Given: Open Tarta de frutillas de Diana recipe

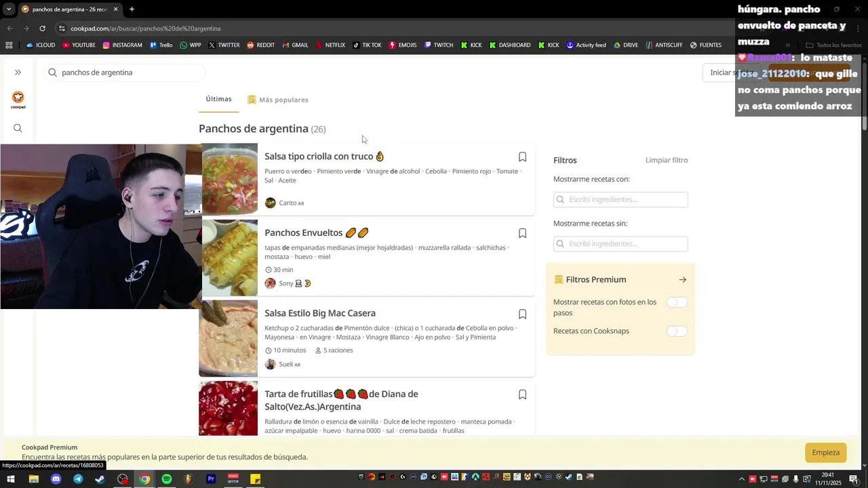Looking at the screenshot, I should (x=341, y=400).
